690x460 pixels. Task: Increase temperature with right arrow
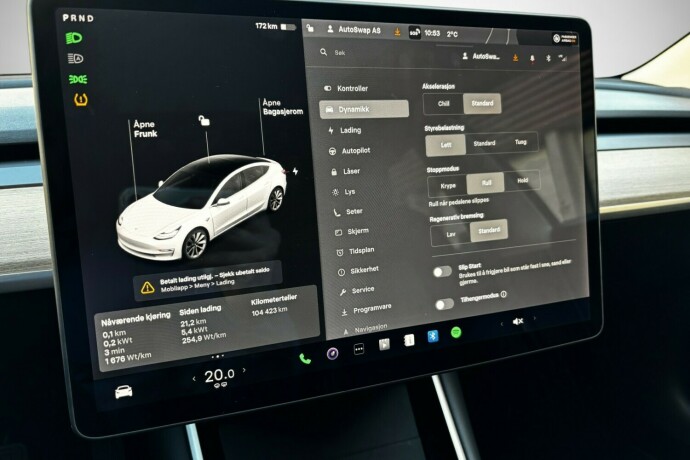coord(244,371)
